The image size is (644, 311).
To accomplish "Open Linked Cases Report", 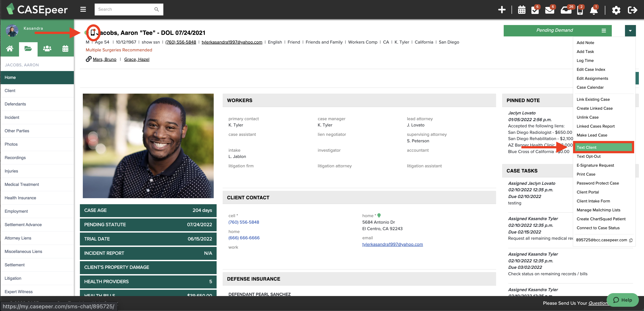I will 596,126.
